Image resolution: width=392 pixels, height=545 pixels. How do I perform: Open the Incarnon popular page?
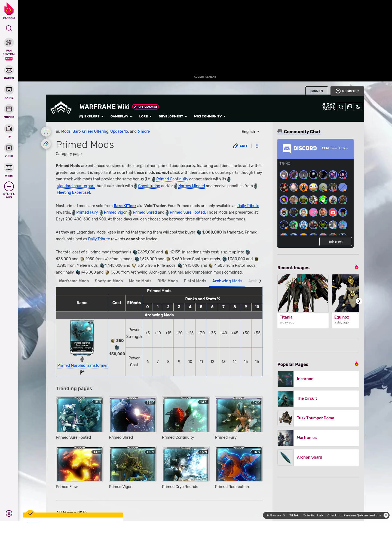point(318,379)
